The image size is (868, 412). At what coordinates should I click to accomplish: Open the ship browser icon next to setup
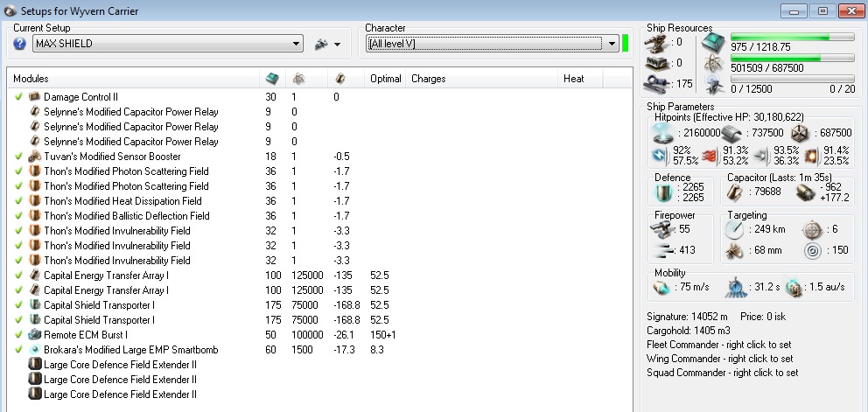[322, 45]
